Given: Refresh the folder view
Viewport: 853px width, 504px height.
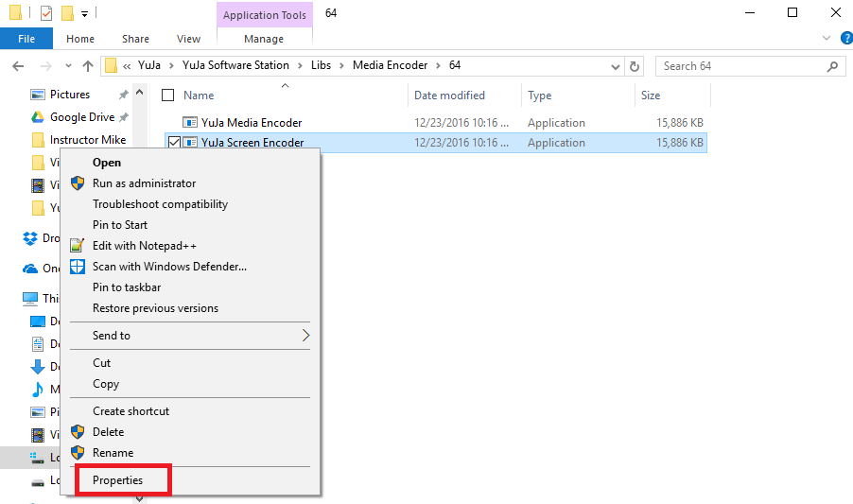Looking at the screenshot, I should tap(634, 66).
